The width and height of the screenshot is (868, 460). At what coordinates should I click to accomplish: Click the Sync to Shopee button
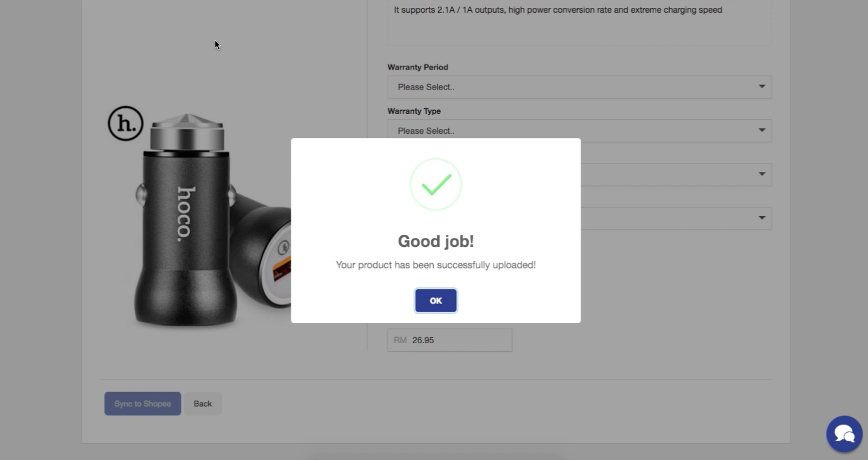pos(143,404)
